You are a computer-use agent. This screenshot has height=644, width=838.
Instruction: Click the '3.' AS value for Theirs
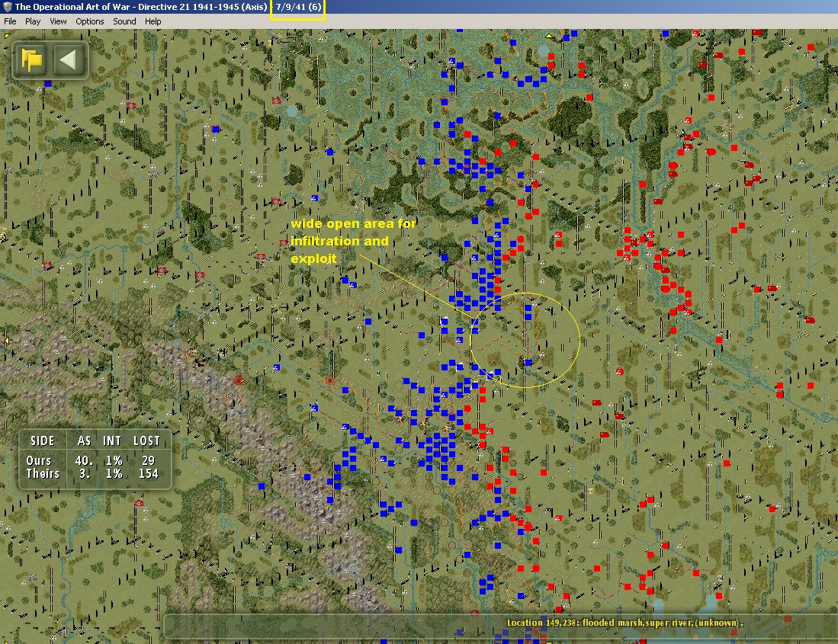pyautogui.click(x=85, y=473)
